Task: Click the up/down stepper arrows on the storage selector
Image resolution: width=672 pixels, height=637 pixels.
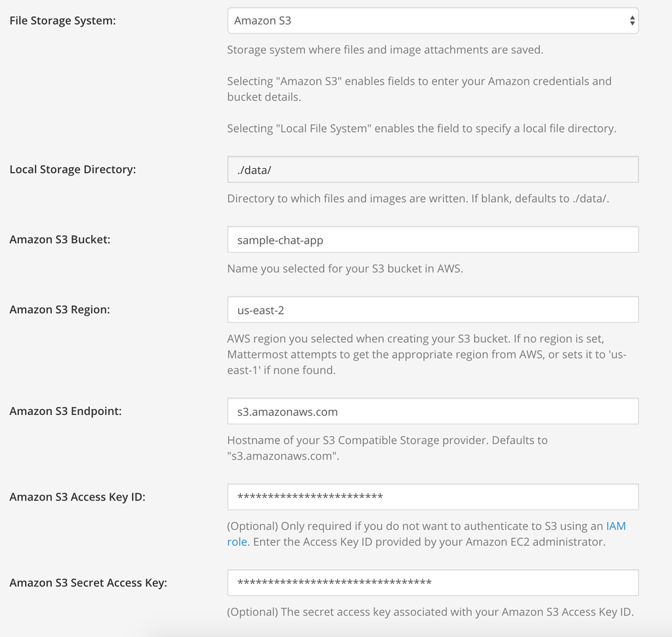Action: (633, 20)
